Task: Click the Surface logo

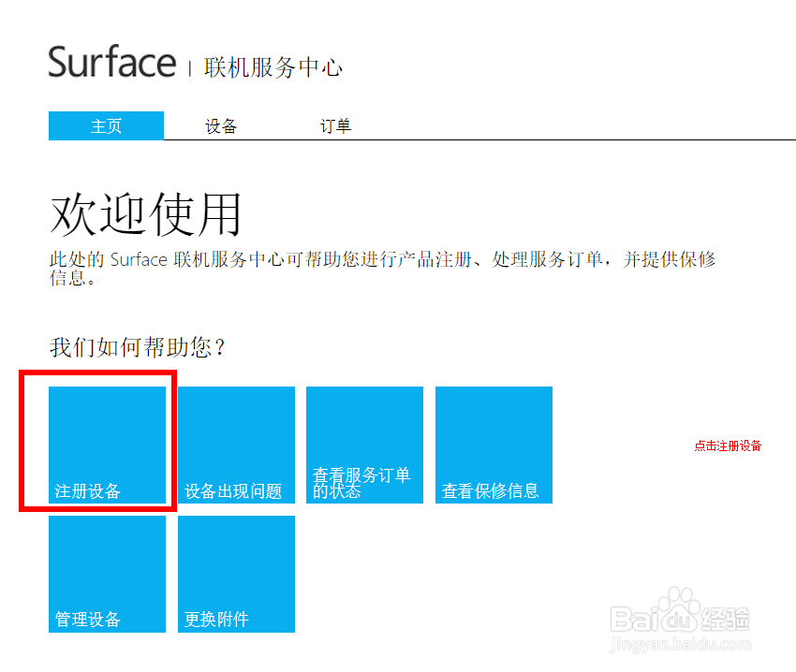Action: pos(111,62)
